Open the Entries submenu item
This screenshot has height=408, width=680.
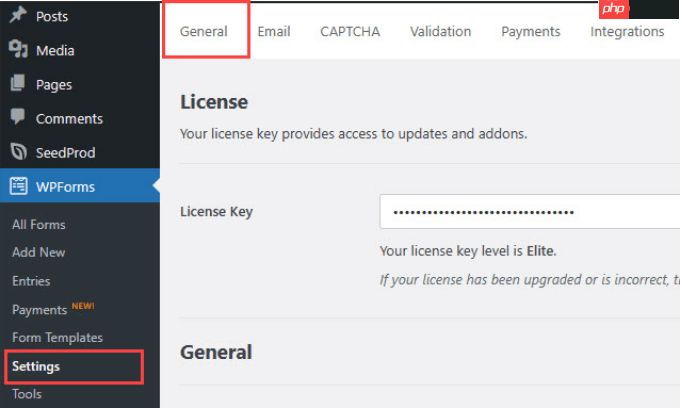(31, 281)
